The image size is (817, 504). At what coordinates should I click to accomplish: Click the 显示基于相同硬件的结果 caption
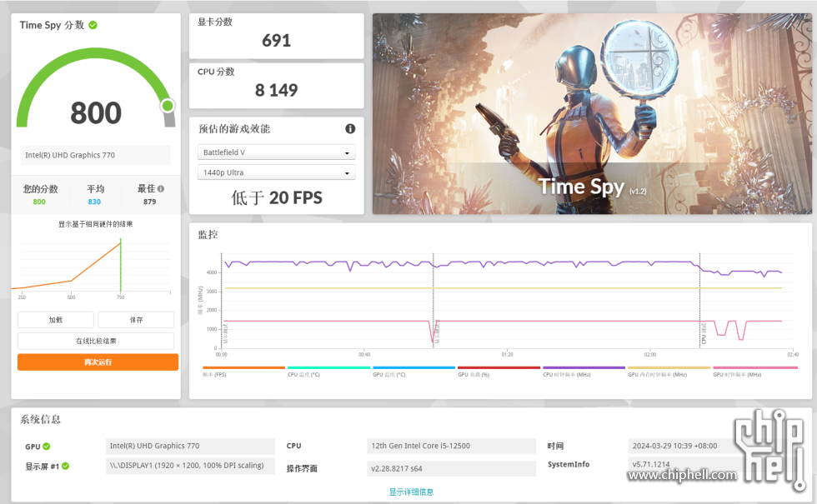(95, 224)
